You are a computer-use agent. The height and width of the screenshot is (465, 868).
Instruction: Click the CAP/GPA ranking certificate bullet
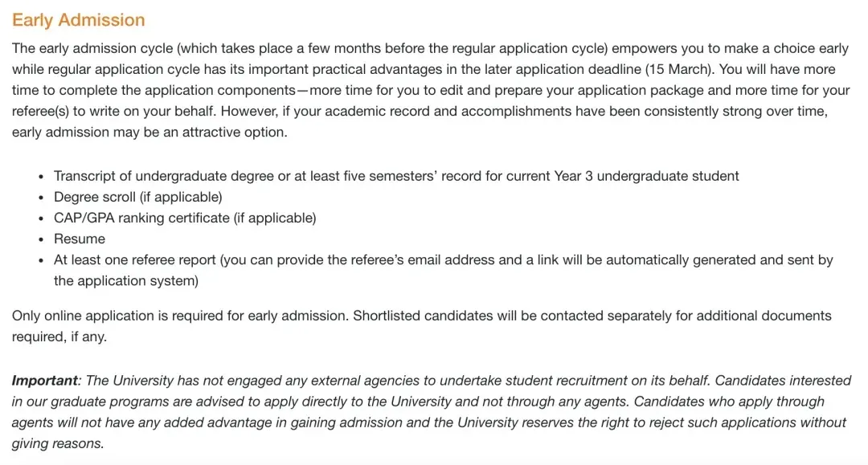[x=185, y=218]
